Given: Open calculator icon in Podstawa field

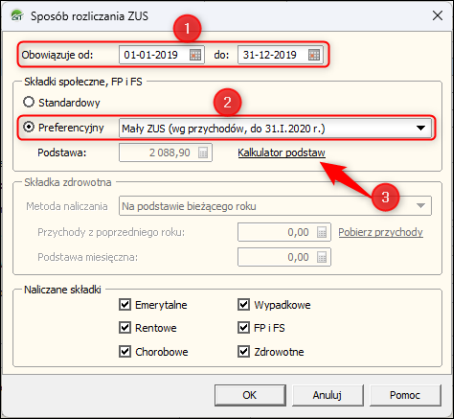Looking at the screenshot, I should click(x=203, y=153).
